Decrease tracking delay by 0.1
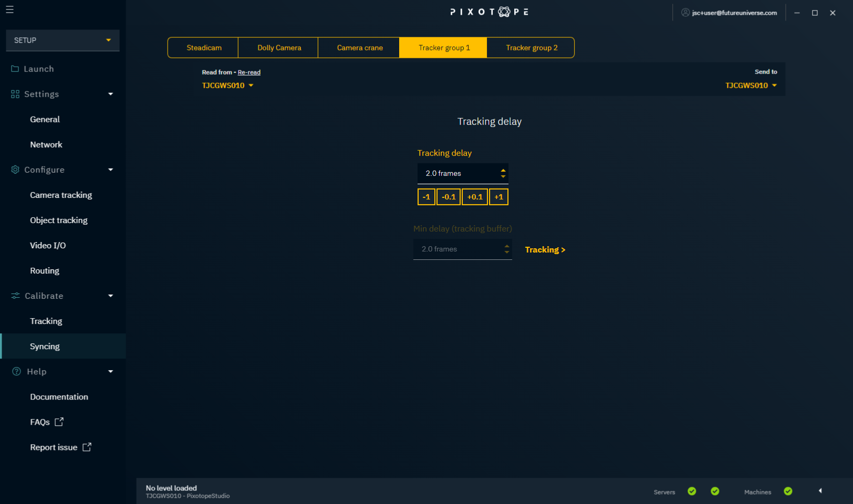Viewport: 853px width, 504px height. (x=448, y=197)
